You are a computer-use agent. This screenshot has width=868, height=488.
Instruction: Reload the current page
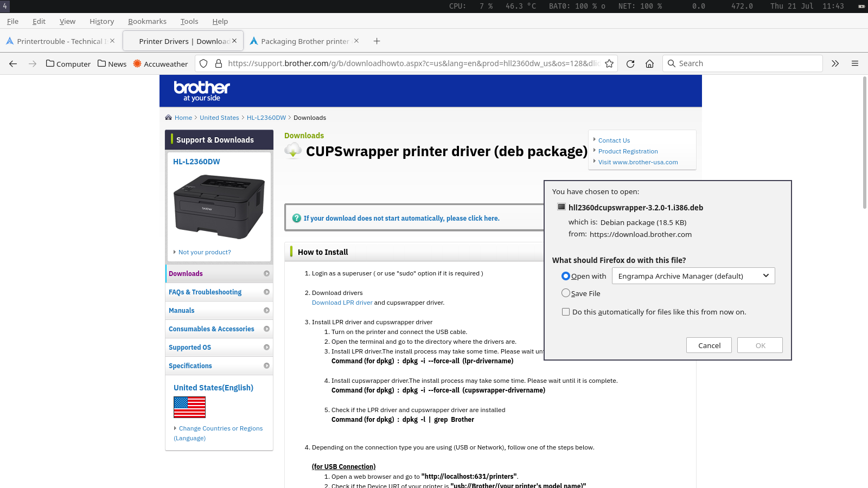click(630, 63)
